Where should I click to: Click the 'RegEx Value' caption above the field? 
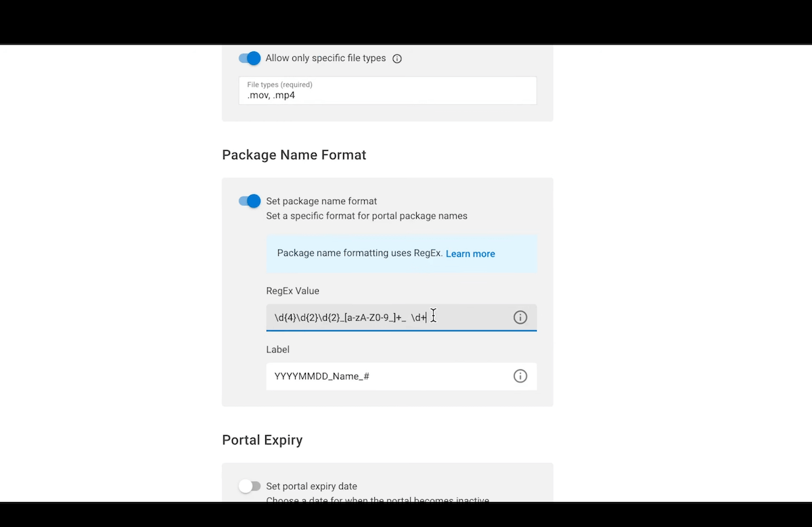[x=293, y=291]
